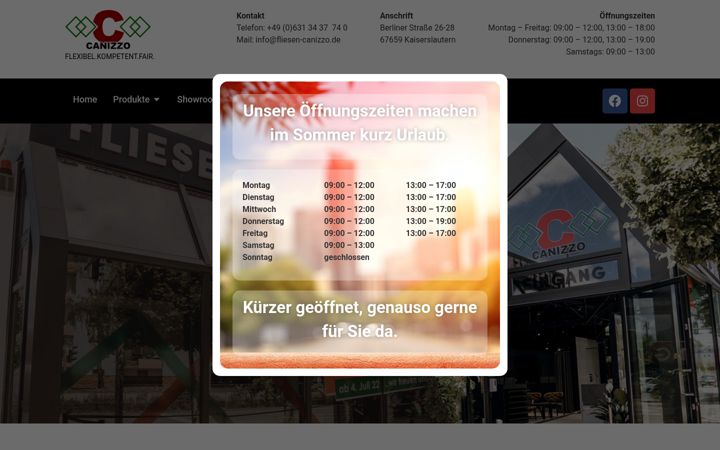Click Samstag 09:00 – 13:00 time in popup
The image size is (720, 450).
349,245
